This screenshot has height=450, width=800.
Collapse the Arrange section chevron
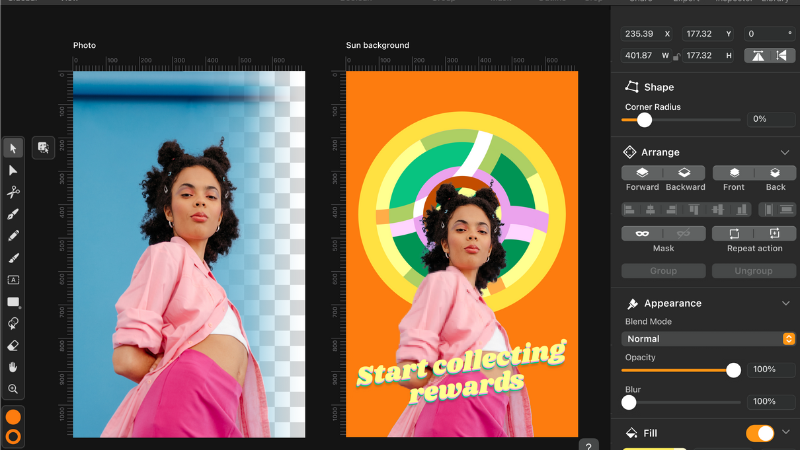[785, 152]
